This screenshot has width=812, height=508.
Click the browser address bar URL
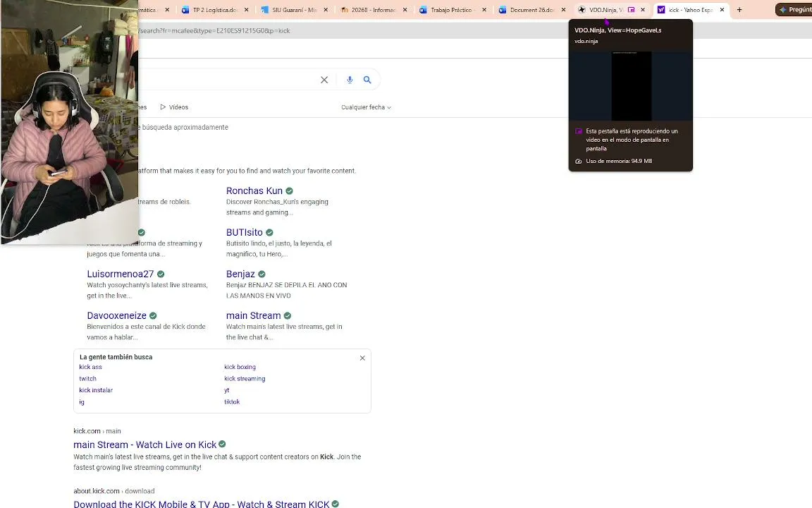pyautogui.click(x=214, y=30)
